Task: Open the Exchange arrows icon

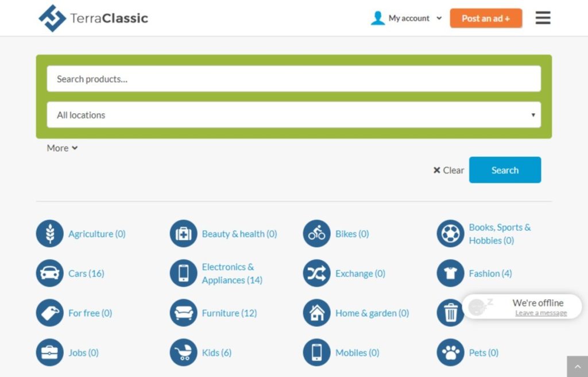Action: click(316, 274)
